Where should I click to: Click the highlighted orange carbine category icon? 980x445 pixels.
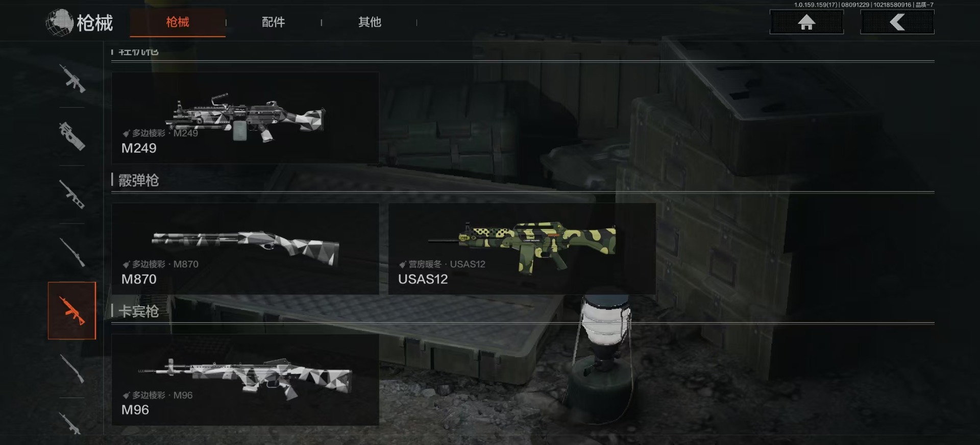[x=72, y=310]
